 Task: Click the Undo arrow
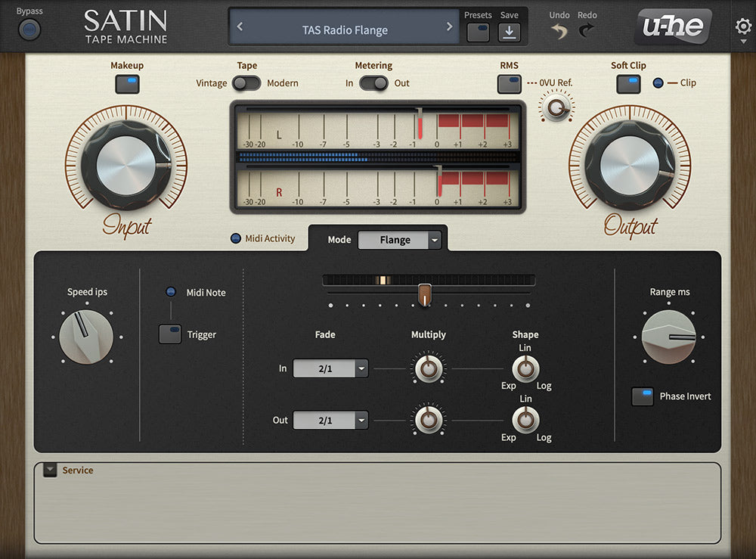[559, 31]
